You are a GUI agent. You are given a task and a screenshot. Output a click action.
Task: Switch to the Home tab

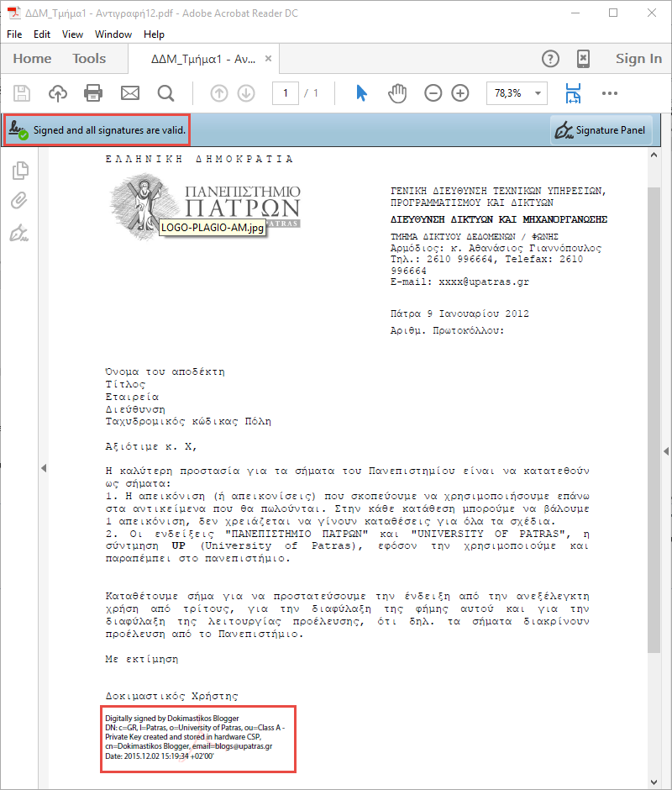point(32,59)
